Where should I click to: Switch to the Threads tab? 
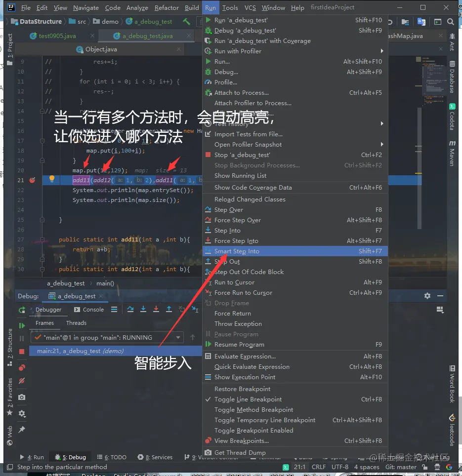76,323
